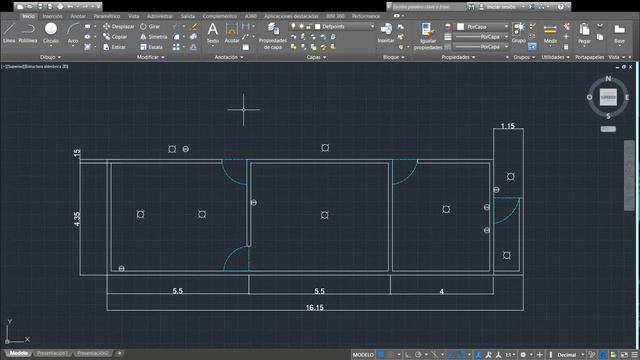Click the customization menu in status bar
The width and height of the screenshot is (640, 360).
click(x=634, y=355)
